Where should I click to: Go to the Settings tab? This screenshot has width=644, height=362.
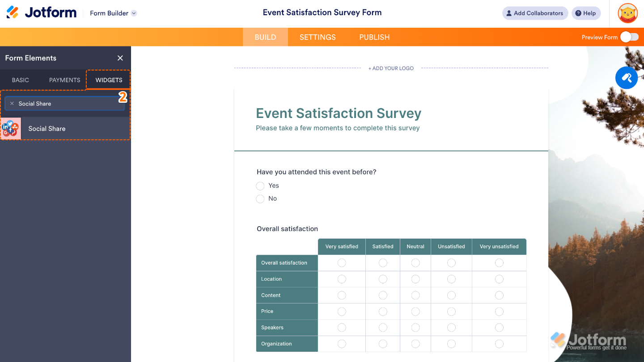318,37
